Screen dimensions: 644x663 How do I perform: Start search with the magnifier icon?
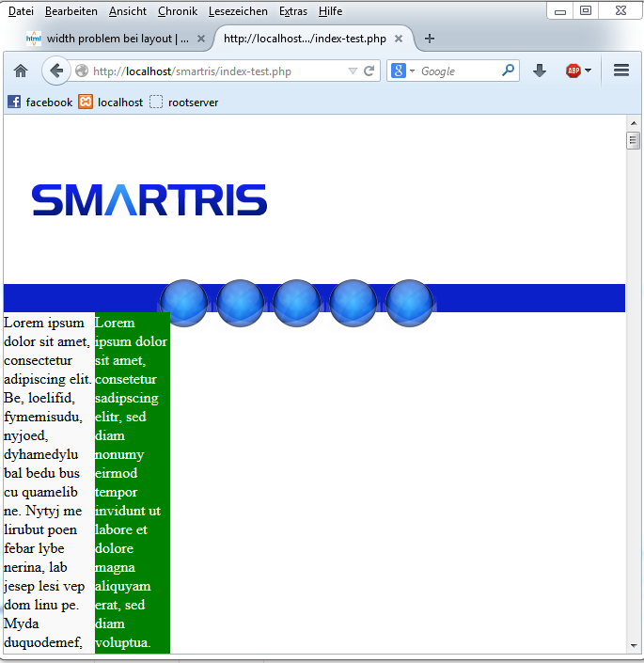[509, 71]
